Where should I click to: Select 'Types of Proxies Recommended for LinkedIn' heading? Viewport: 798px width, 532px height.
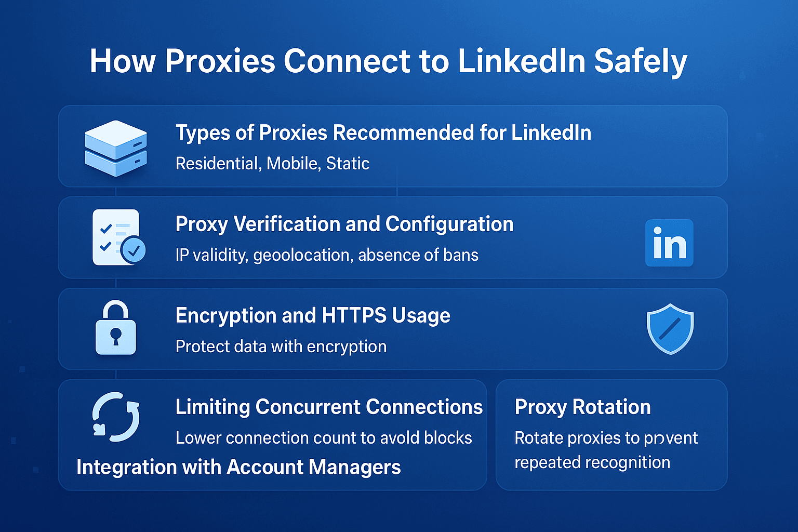(x=383, y=133)
